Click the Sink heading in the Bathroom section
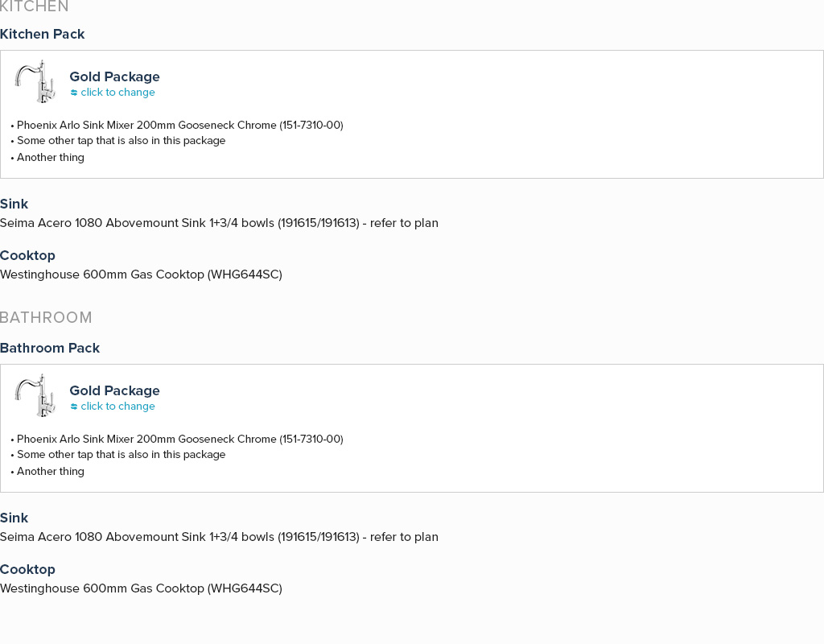This screenshot has width=824, height=644. tap(14, 518)
